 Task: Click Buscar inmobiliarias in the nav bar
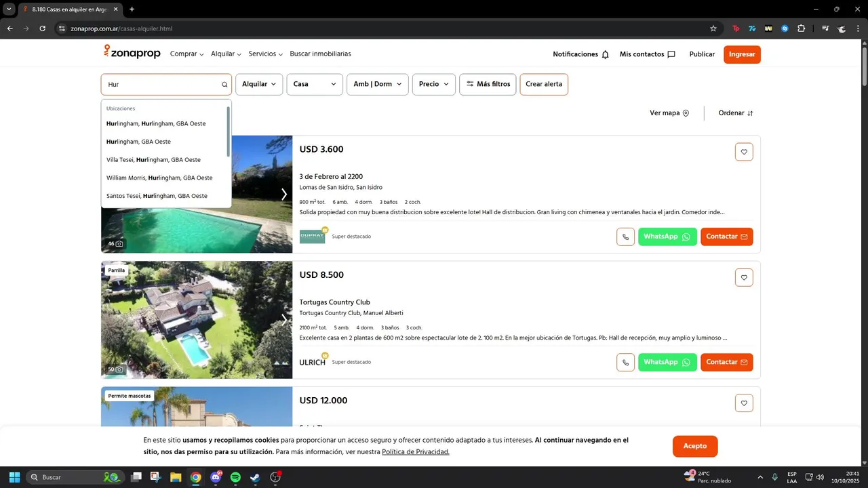[x=320, y=54]
